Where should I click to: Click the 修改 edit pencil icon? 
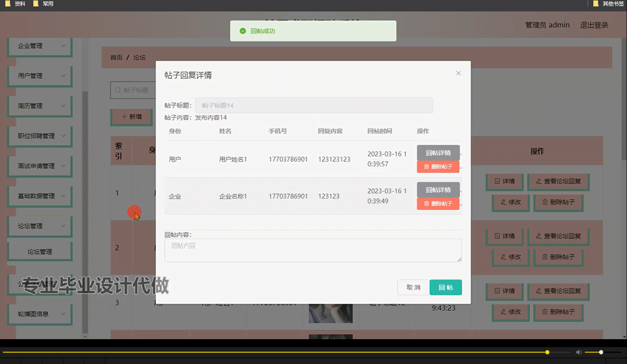(x=503, y=203)
